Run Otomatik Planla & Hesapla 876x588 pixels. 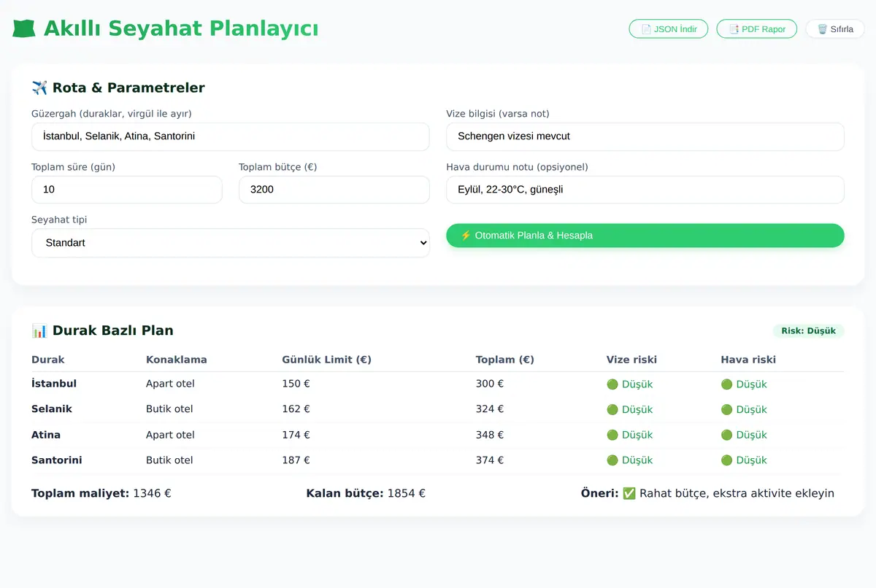[x=645, y=236]
